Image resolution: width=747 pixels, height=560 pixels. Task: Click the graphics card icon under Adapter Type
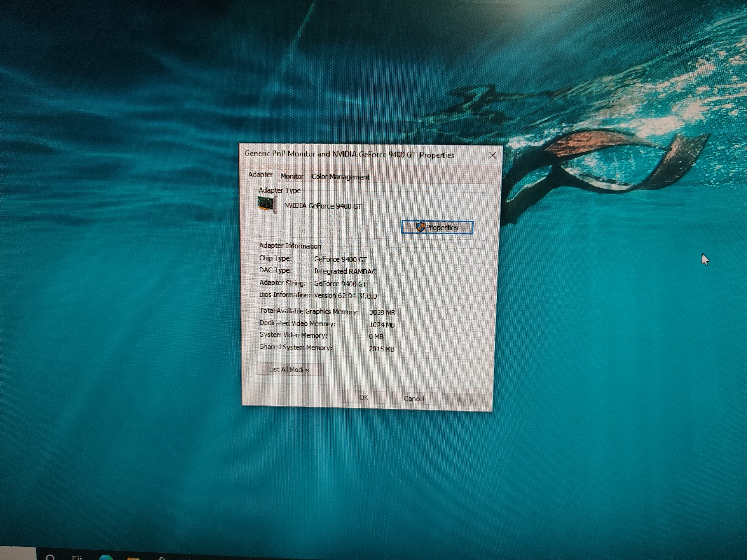click(267, 204)
